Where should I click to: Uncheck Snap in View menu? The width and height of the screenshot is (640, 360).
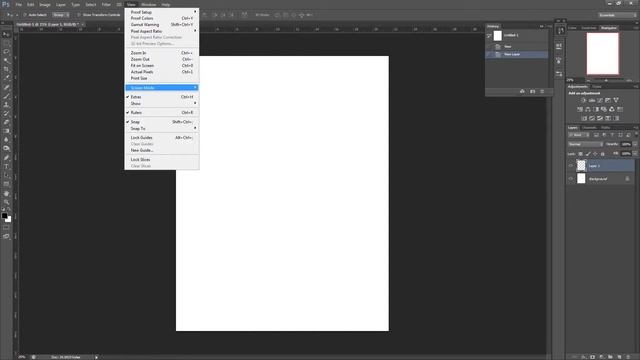point(162,122)
